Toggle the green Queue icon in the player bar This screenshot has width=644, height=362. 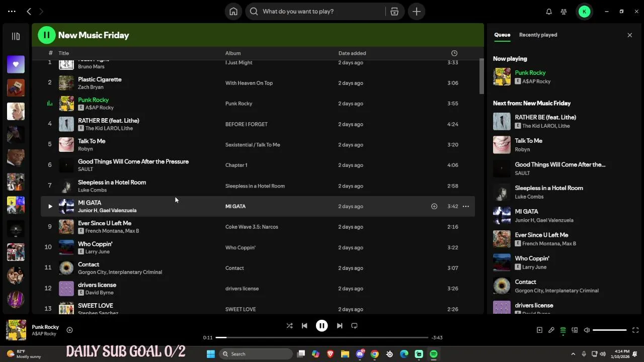[x=563, y=330]
